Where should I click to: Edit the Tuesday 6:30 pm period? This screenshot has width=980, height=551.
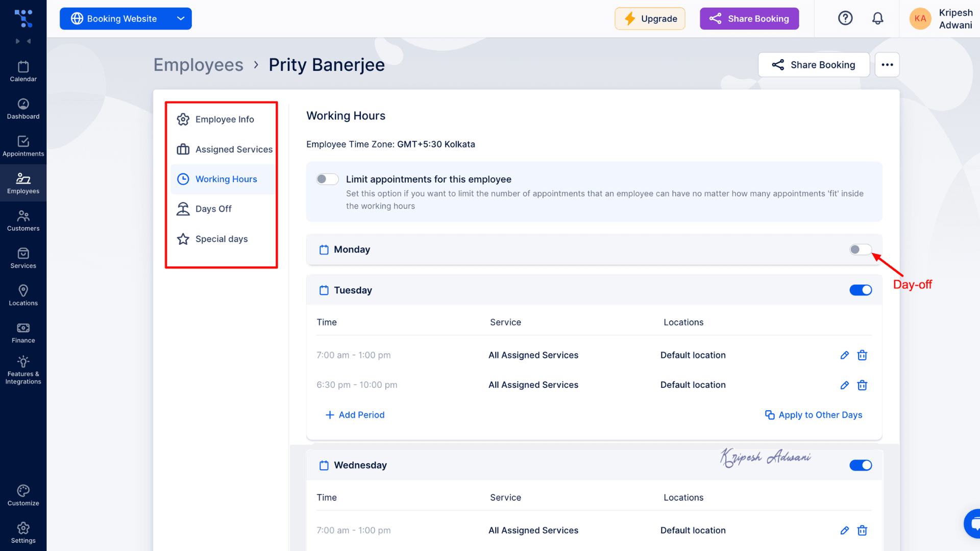click(x=845, y=385)
